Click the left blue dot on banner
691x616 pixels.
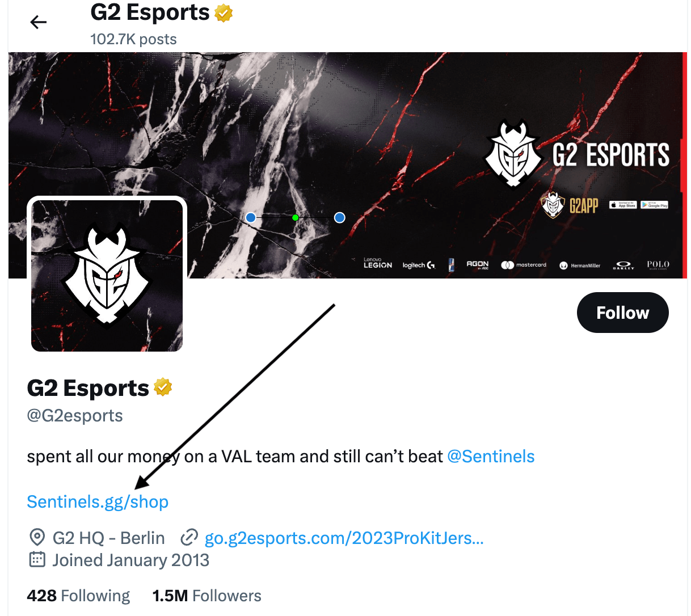click(251, 217)
